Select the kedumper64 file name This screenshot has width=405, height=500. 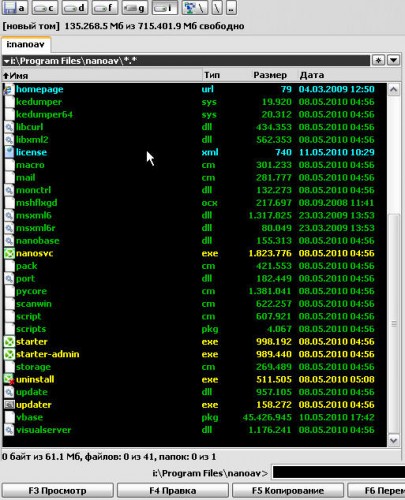(44, 115)
